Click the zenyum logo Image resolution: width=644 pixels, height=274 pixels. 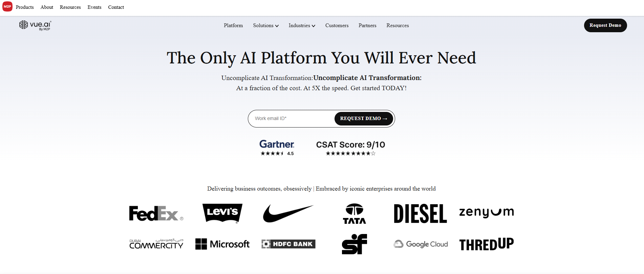[487, 212]
